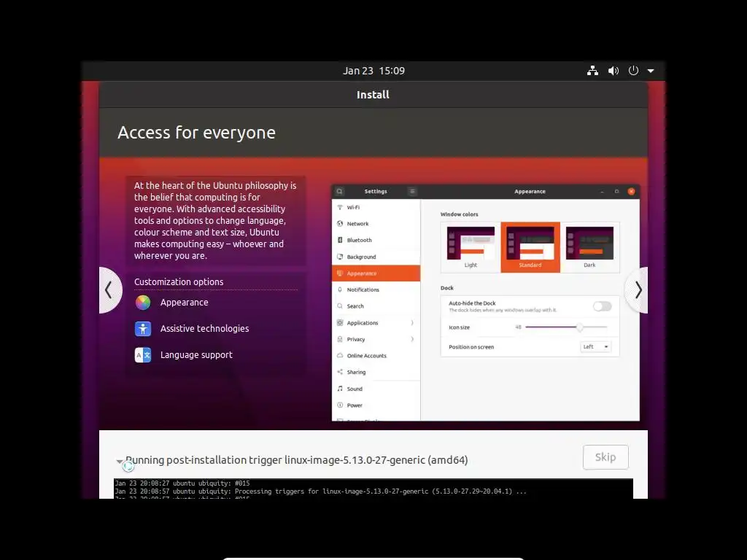The image size is (747, 560).
Task: Expand the Applications row chevron
Action: [412, 323]
